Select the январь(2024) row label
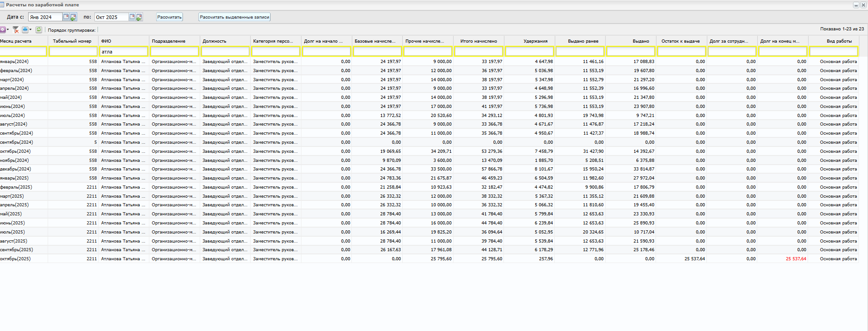The width and height of the screenshot is (868, 331). [x=15, y=62]
